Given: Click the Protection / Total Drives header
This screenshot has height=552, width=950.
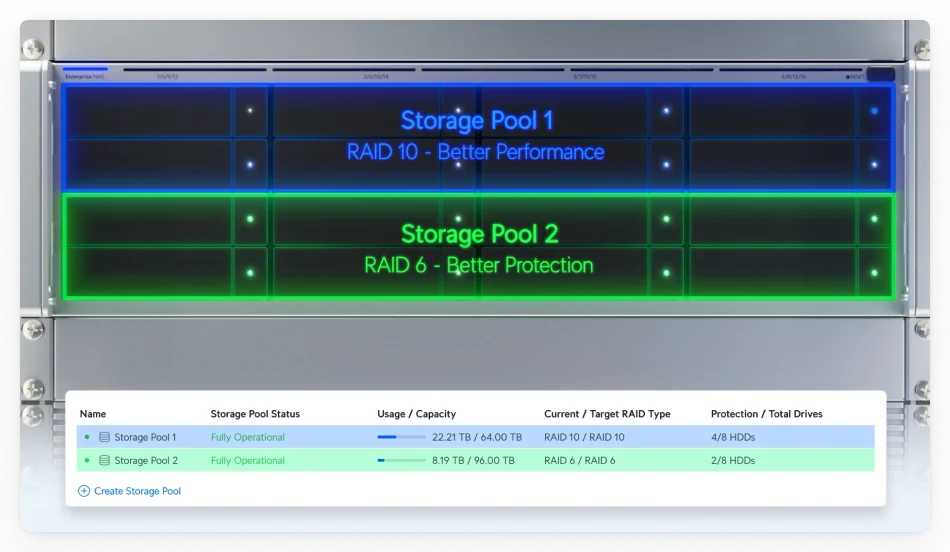Looking at the screenshot, I should 766,414.
